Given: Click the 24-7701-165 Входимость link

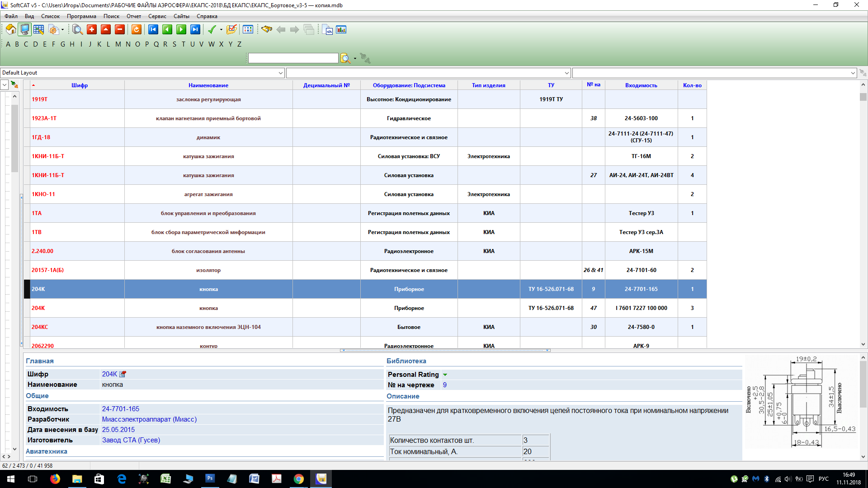Looking at the screenshot, I should click(121, 409).
